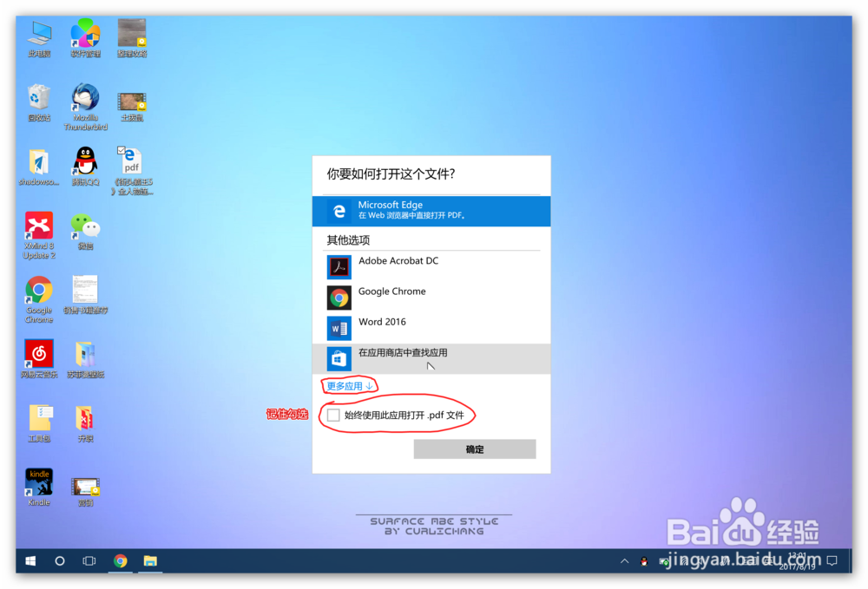
Task: Open Task View from taskbar
Action: 89,560
